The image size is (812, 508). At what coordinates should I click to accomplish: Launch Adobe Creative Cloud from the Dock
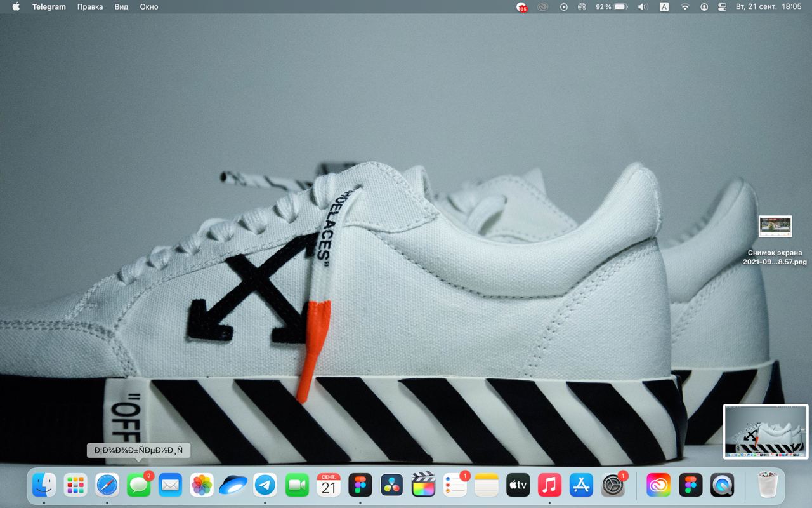tap(658, 485)
